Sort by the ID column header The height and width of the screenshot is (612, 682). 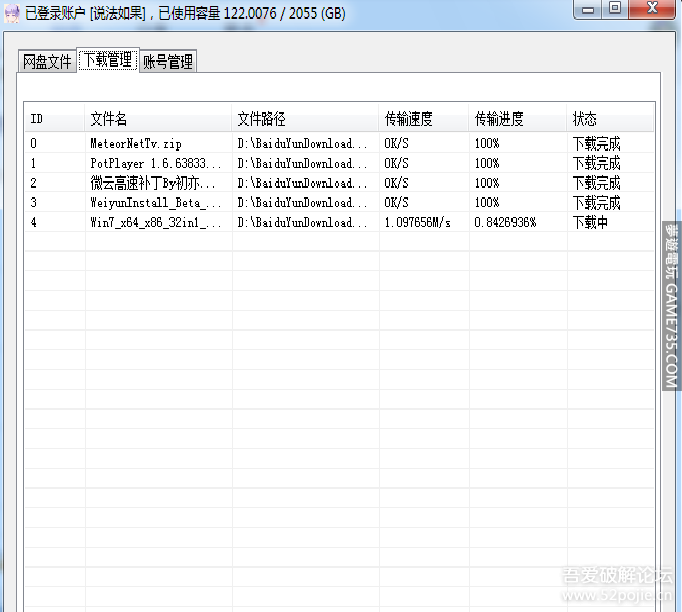click(54, 118)
